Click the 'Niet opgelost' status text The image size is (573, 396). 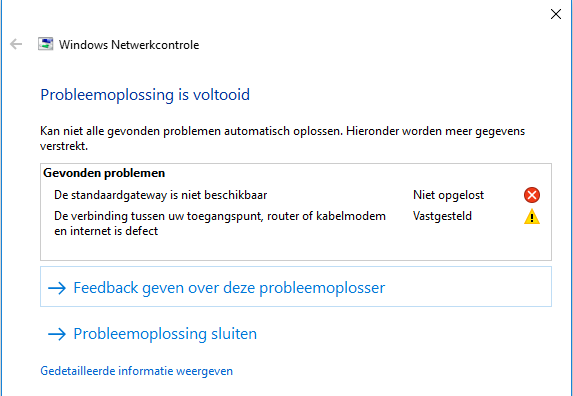click(448, 195)
